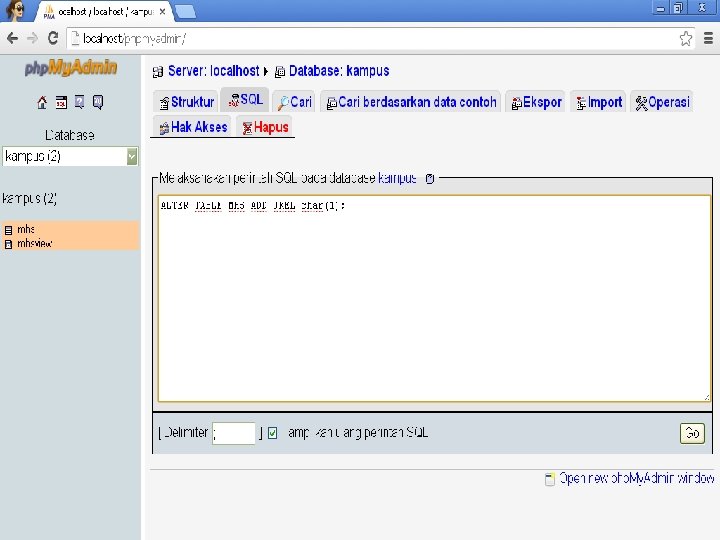
Task: Open Cari berdasarkan data contoh tab
Action: [411, 102]
